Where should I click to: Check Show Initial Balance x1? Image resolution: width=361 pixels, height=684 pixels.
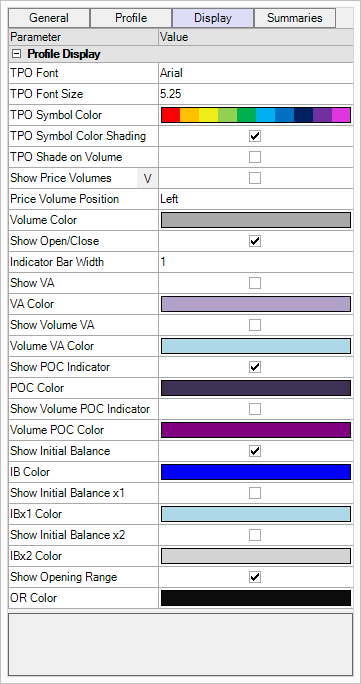(x=255, y=493)
